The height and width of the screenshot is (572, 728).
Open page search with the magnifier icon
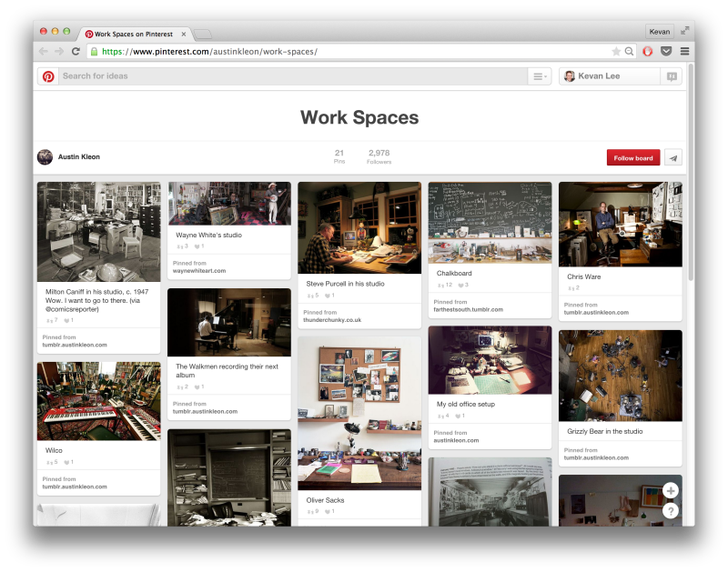point(629,51)
